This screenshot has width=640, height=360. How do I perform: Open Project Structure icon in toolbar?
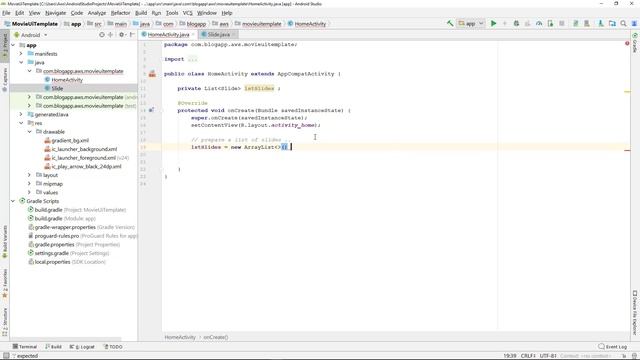[x=612, y=24]
